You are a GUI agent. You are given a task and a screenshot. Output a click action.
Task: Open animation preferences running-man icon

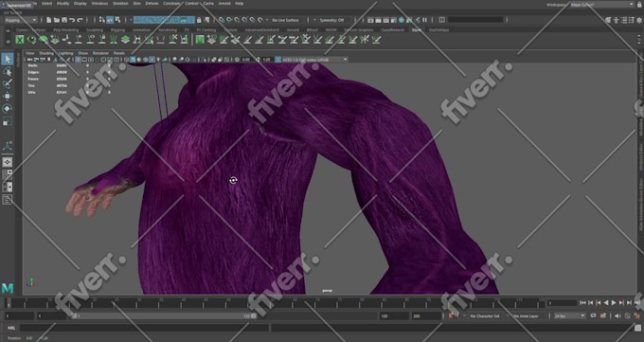(636, 315)
